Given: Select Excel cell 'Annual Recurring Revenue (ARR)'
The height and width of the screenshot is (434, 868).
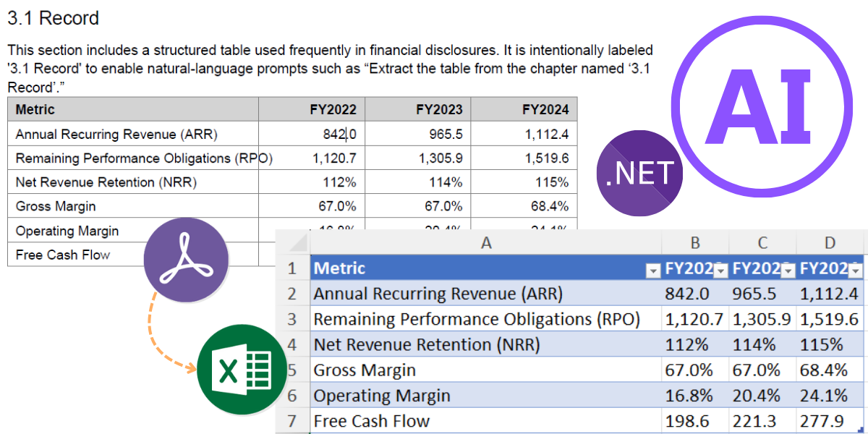Looking at the screenshot, I should 485,294.
